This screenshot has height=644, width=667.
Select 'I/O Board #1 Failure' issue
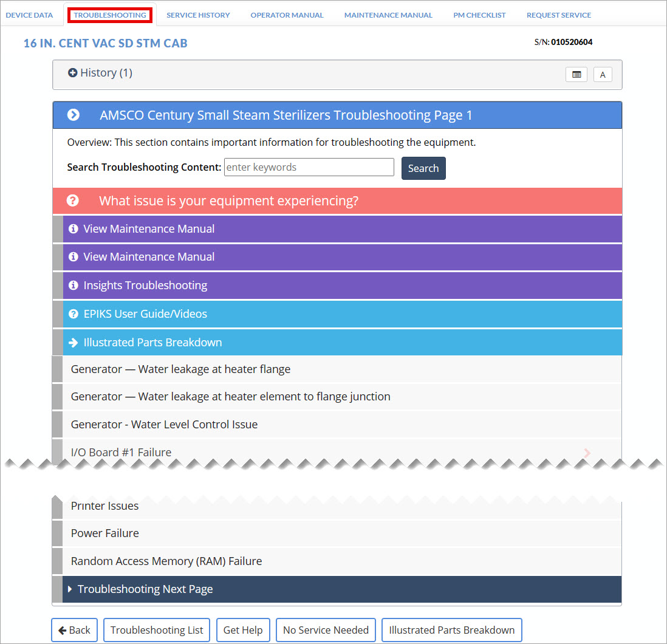tap(342, 451)
